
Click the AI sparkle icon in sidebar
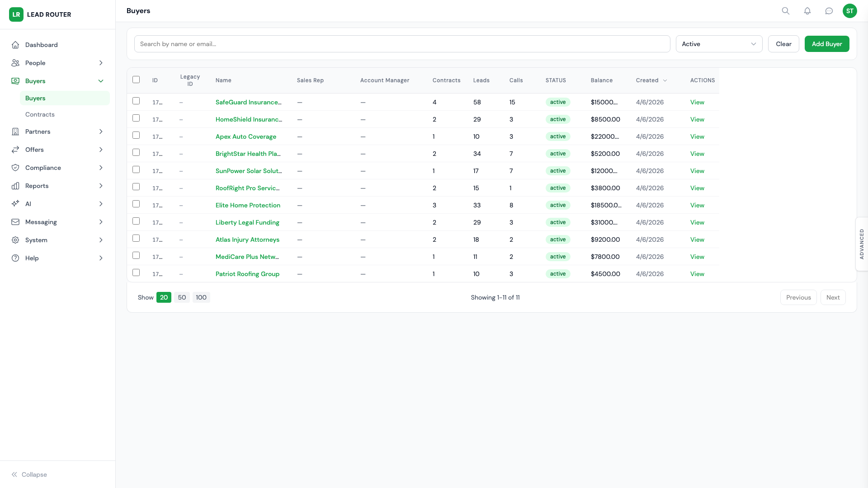(x=15, y=204)
